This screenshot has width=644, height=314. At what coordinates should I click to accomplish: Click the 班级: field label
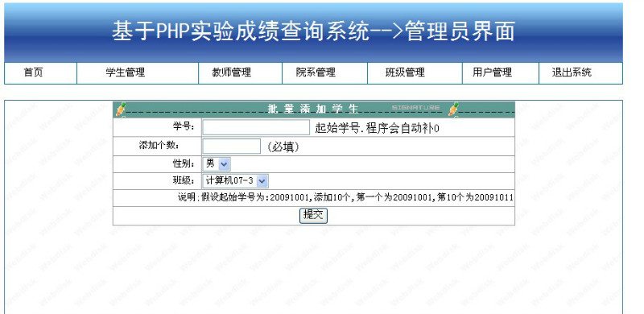coord(184,180)
